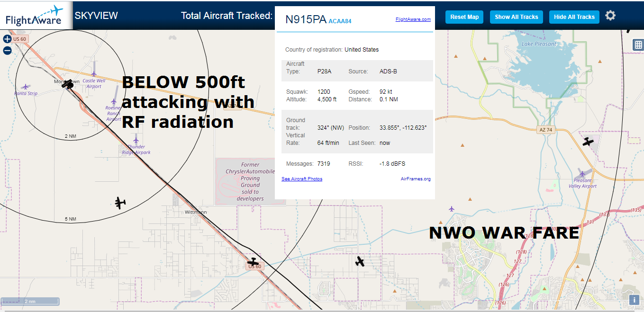Open the map info icon
Viewport: 644px width, 312px height.
coord(634,300)
